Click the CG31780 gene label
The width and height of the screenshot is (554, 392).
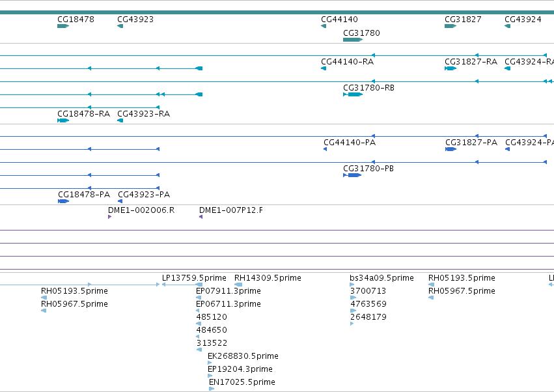pyautogui.click(x=361, y=33)
